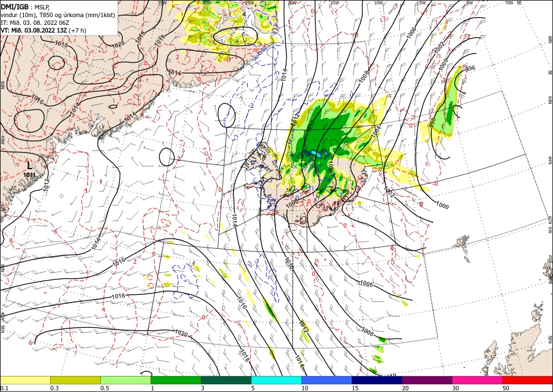Screen dimensions: 553x392
Task: Click the '15W' longitude label at top
Action: tap(335, 3)
